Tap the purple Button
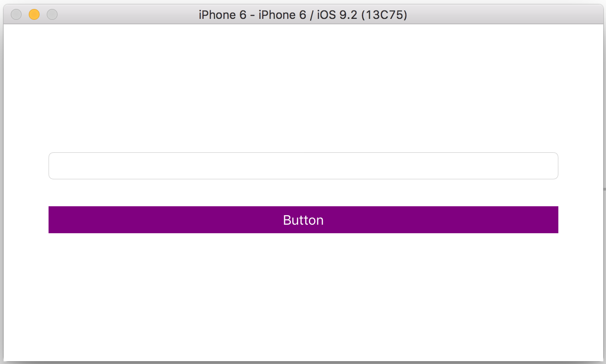Image resolution: width=606 pixels, height=364 pixels. click(303, 220)
